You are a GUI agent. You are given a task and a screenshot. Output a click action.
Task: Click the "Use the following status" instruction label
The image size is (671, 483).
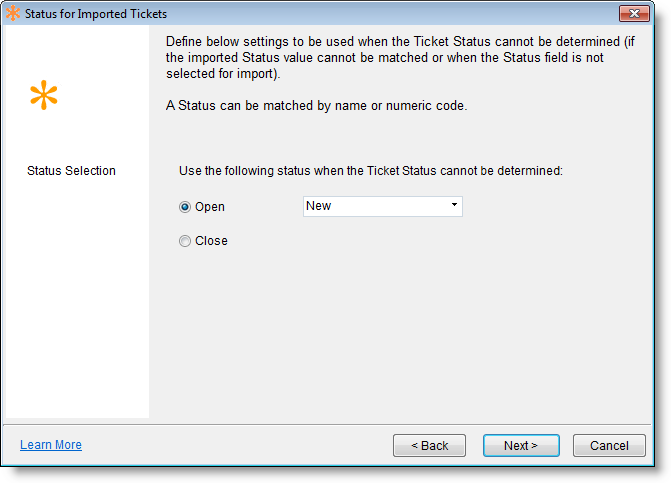(371, 171)
